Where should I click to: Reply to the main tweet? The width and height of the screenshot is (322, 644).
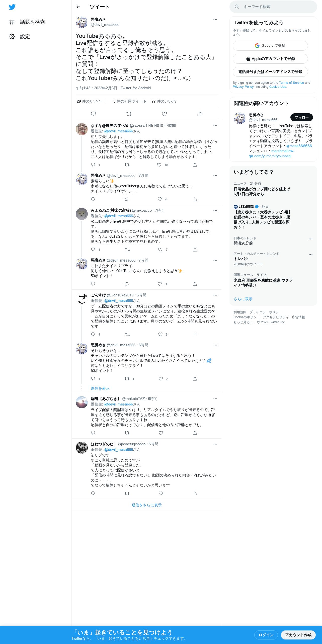tap(93, 114)
